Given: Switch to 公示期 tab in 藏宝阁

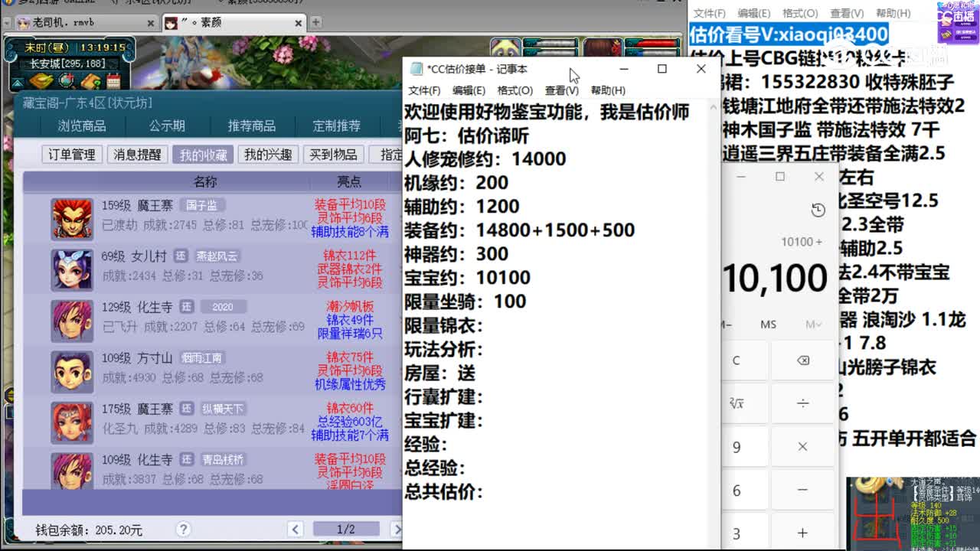Looking at the screenshot, I should (x=167, y=126).
